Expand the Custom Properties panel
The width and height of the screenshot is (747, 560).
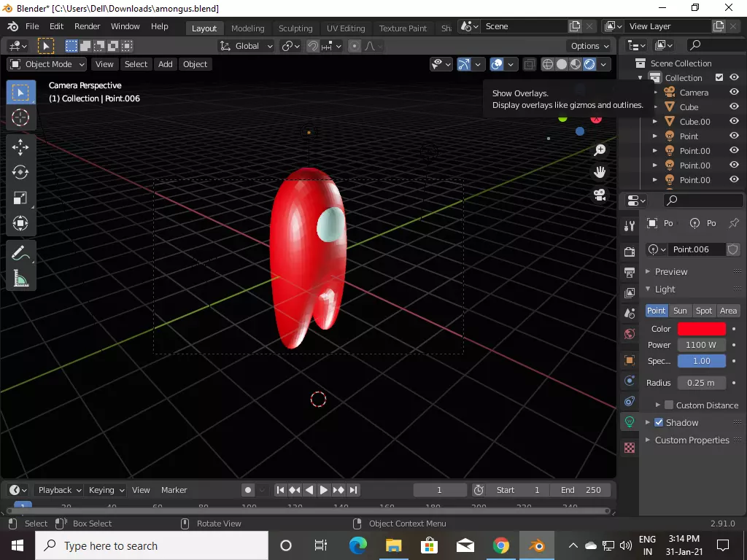click(692, 440)
